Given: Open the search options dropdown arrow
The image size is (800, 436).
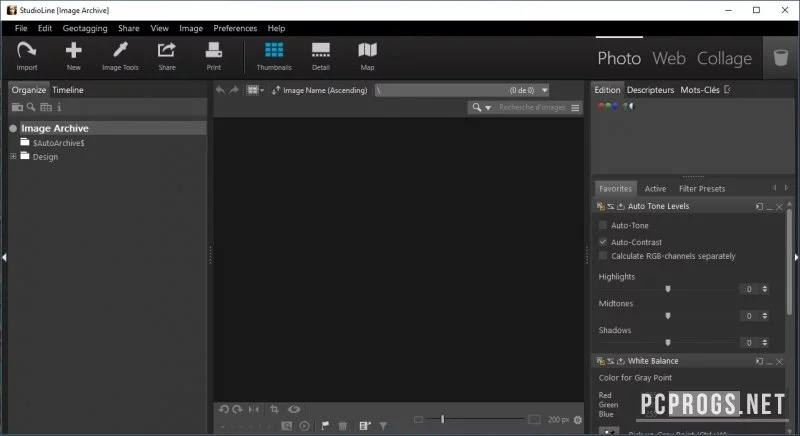Looking at the screenshot, I should coord(488,108).
